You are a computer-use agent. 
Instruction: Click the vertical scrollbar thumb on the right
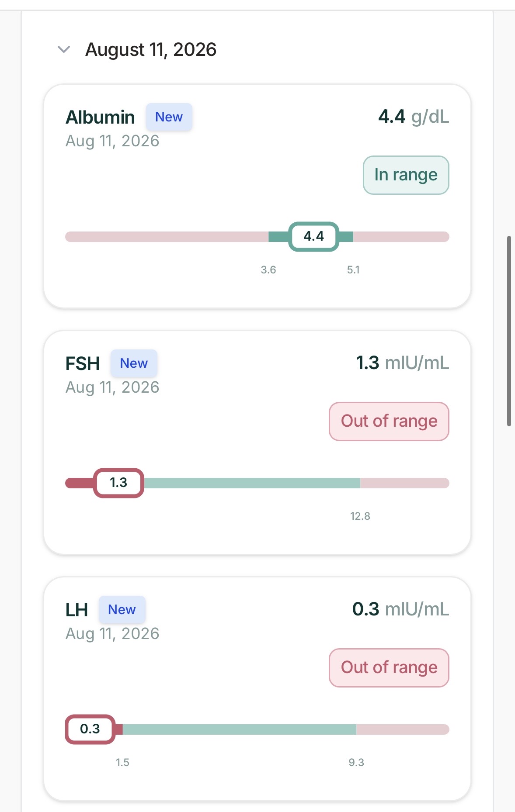point(509,331)
